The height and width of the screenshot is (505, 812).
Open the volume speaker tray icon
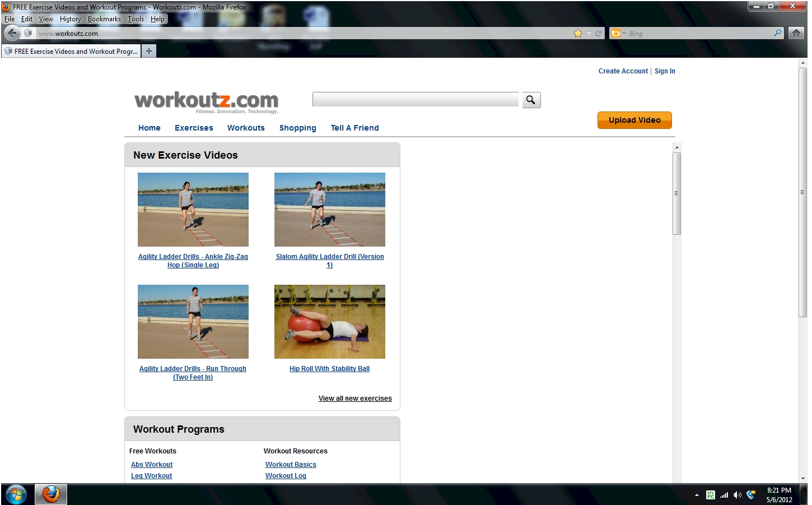point(737,495)
